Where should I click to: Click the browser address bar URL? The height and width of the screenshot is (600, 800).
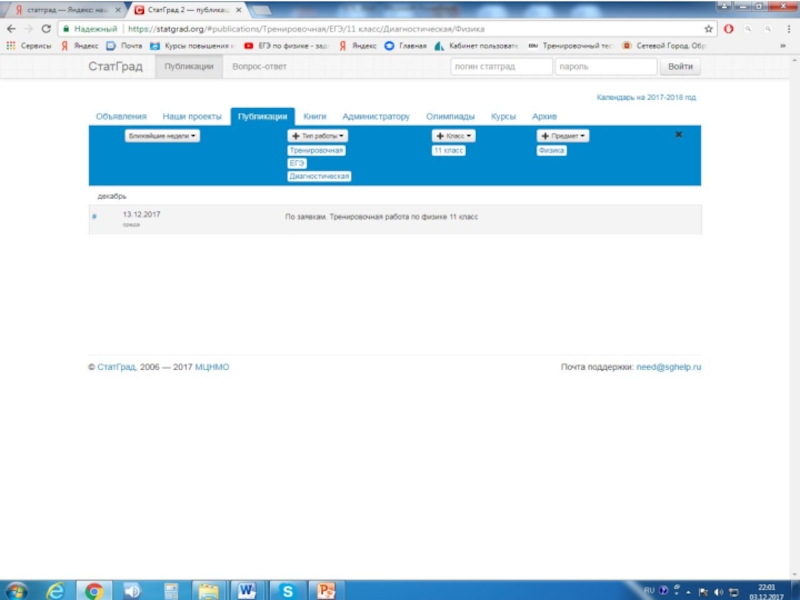tap(306, 29)
